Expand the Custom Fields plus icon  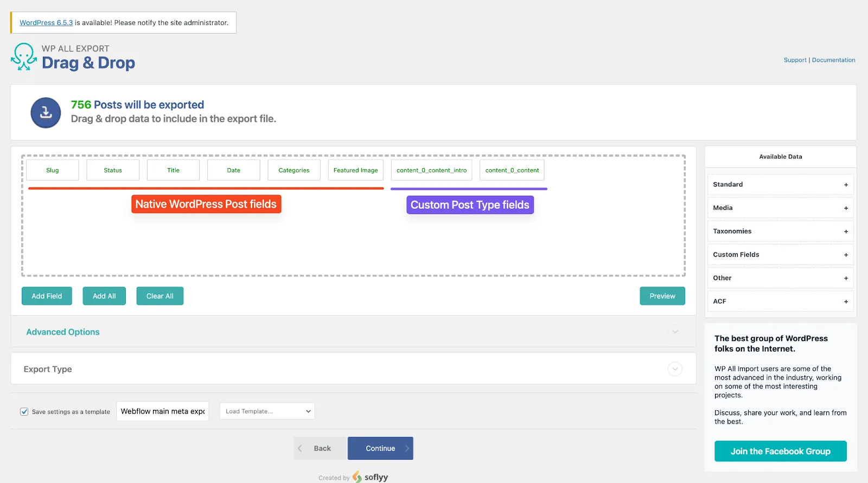(846, 255)
